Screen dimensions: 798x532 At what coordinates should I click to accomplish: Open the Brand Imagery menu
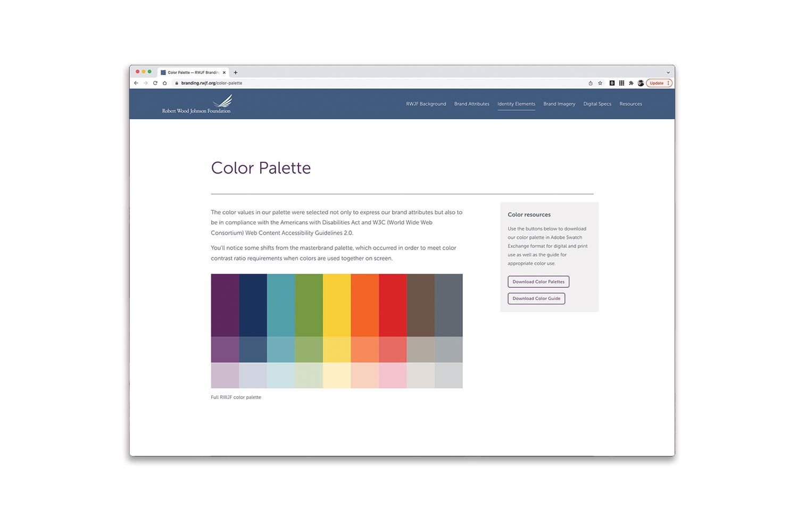click(559, 104)
